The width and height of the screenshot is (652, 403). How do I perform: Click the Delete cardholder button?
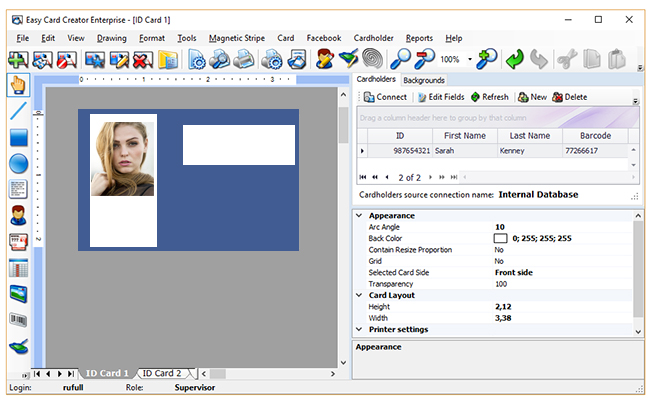pos(570,97)
